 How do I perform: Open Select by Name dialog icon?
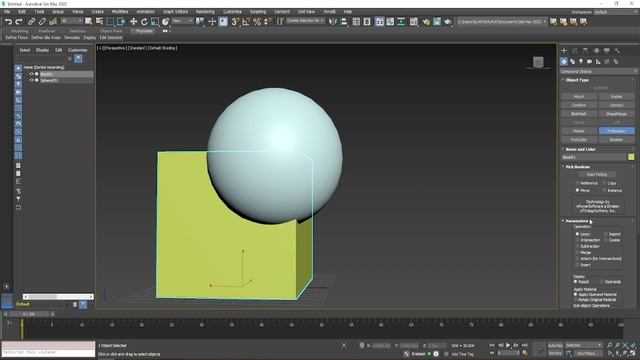tap(99, 22)
